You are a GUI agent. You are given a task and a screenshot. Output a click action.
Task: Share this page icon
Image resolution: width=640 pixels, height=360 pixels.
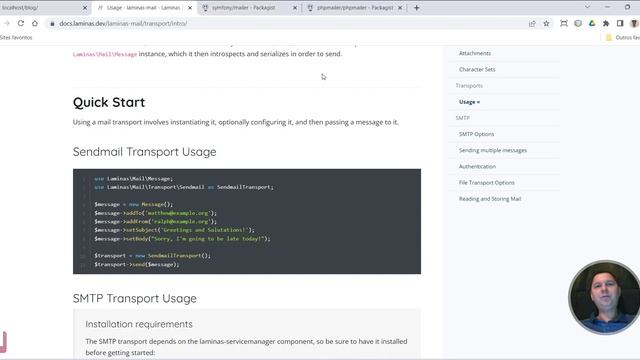tap(532, 24)
